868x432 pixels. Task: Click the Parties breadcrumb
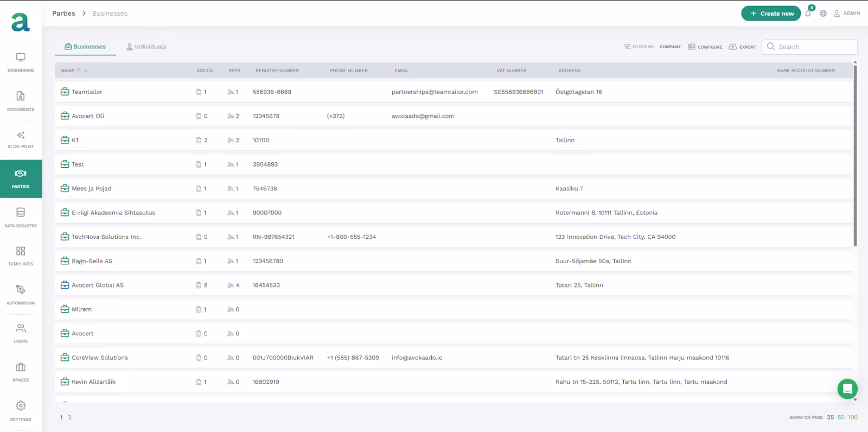click(63, 14)
